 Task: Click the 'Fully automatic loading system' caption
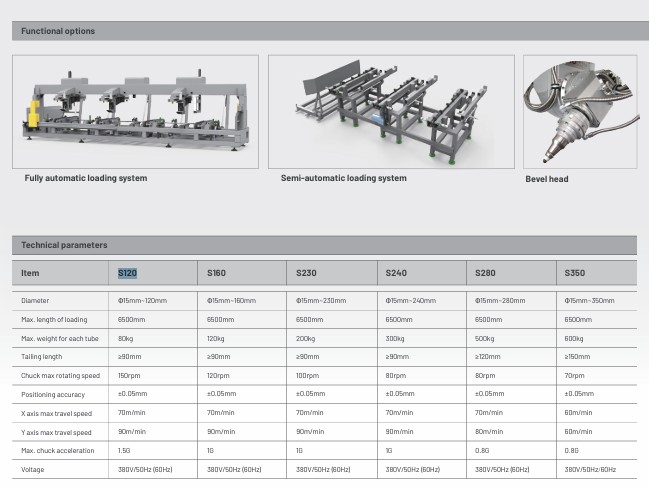point(86,179)
